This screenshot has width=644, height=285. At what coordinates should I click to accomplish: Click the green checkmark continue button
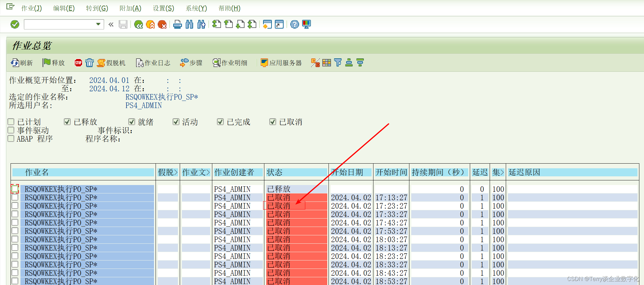coord(14,24)
